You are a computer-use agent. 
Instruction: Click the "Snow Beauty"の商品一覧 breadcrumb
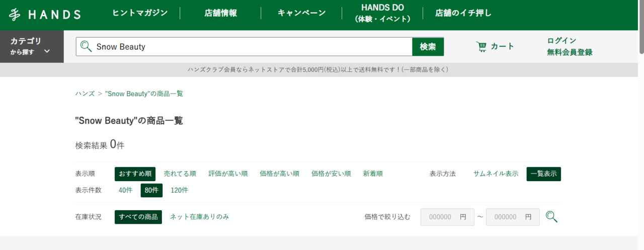(x=144, y=94)
